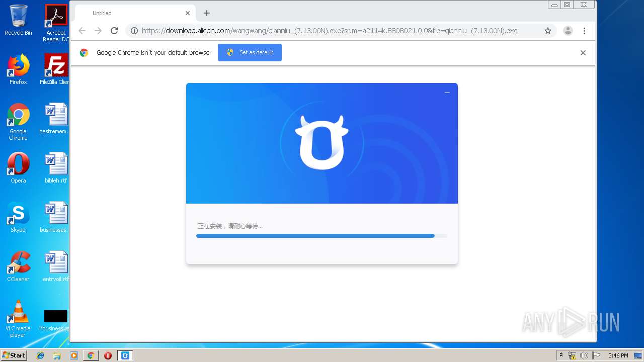Launch Opera desktop shortcut
644x362 pixels.
[x=18, y=168]
